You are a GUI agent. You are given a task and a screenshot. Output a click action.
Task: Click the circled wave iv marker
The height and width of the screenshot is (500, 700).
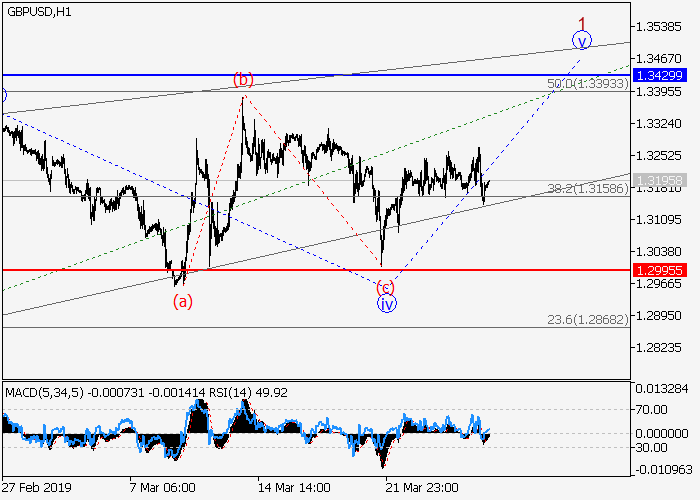pyautogui.click(x=387, y=303)
